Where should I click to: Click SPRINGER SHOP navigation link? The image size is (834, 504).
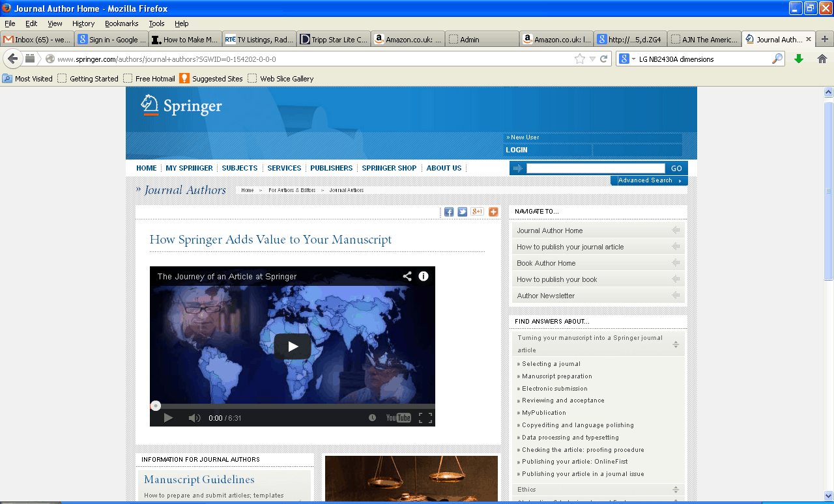tap(389, 168)
